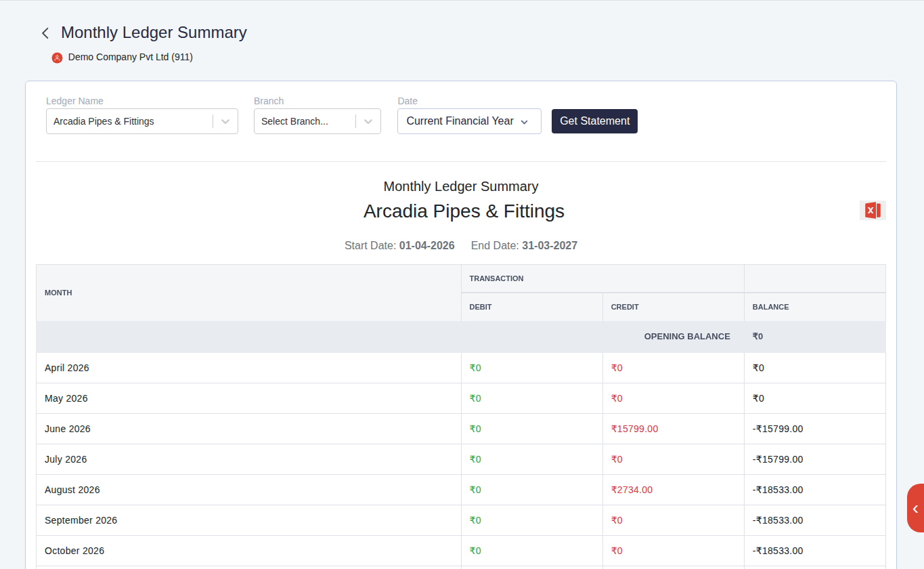Click the OPENING BALANCE label

point(687,337)
